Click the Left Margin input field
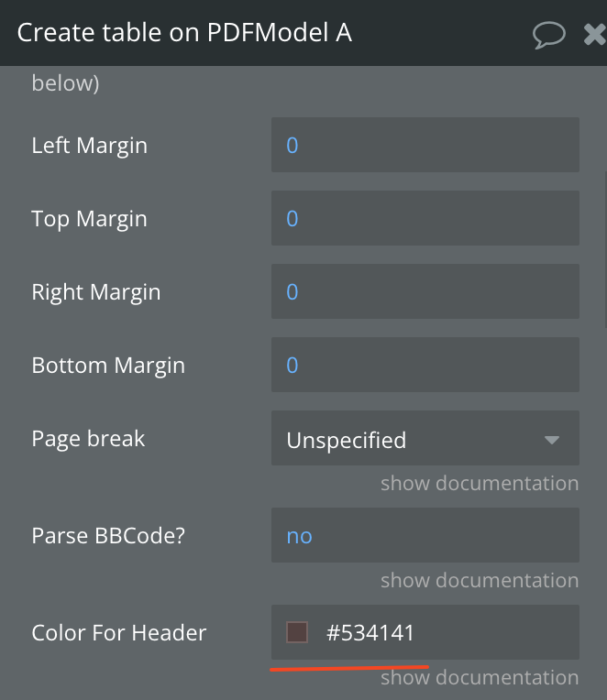Viewport: 607px width, 700px height. point(425,145)
